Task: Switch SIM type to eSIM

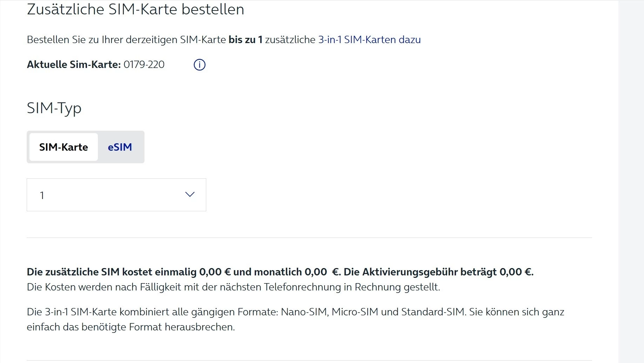Action: pyautogui.click(x=120, y=147)
